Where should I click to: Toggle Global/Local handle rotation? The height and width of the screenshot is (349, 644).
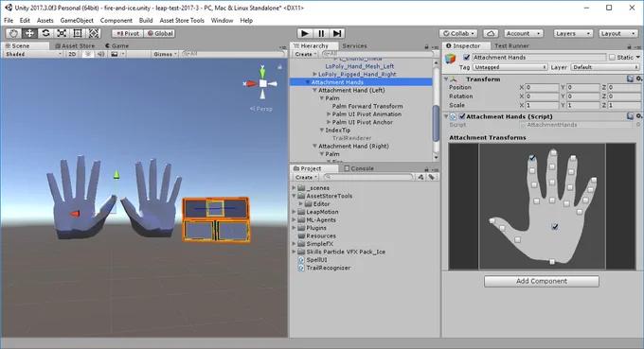[x=160, y=33]
